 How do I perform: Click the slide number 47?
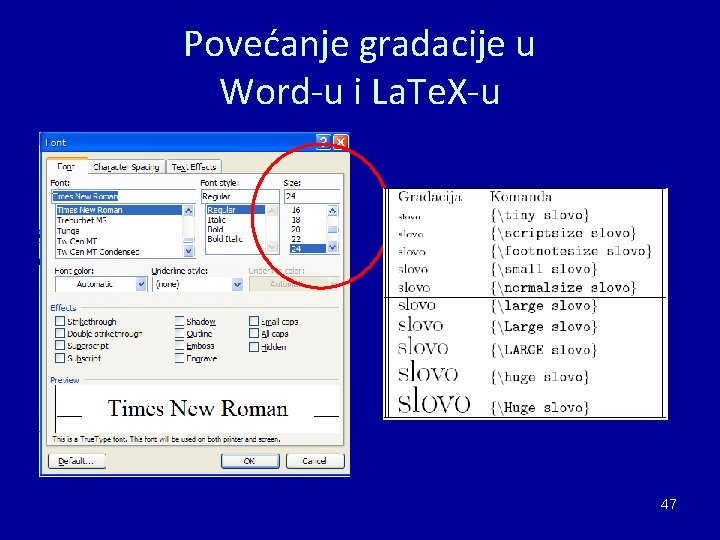coord(669,504)
